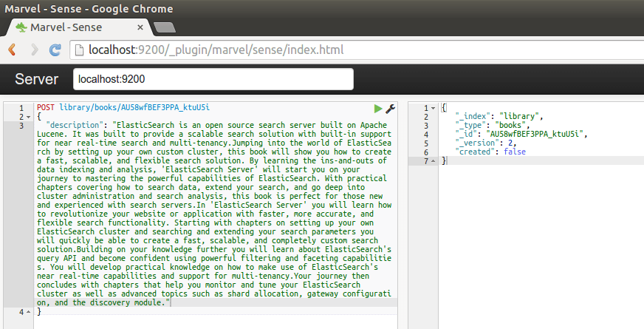Collapse the closing fold at editor line 4

pyautogui.click(x=28, y=312)
